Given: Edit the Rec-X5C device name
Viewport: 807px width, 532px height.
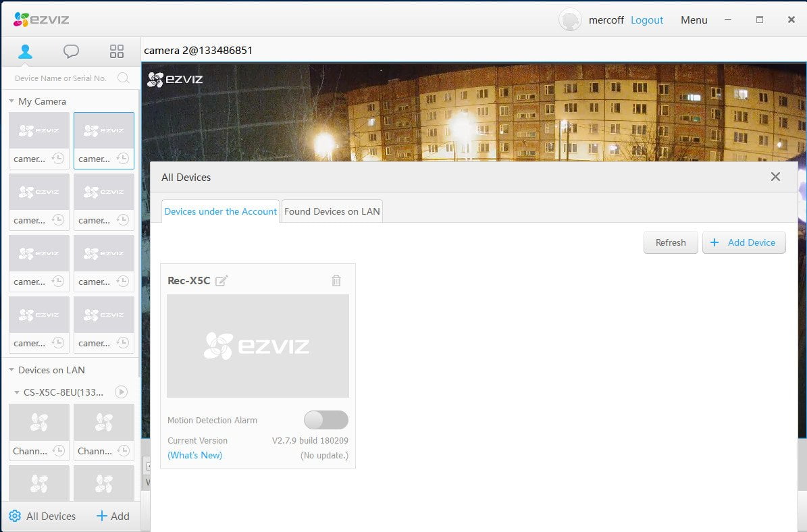Looking at the screenshot, I should (222, 280).
